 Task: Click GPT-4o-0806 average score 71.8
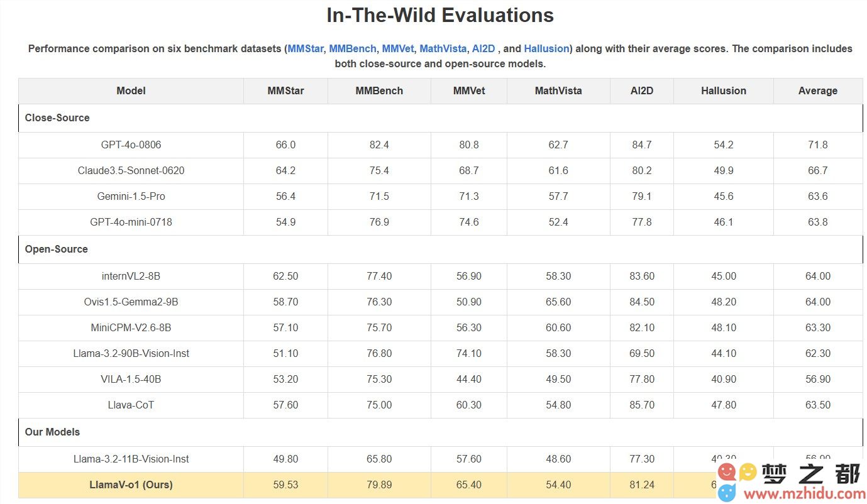tap(818, 145)
